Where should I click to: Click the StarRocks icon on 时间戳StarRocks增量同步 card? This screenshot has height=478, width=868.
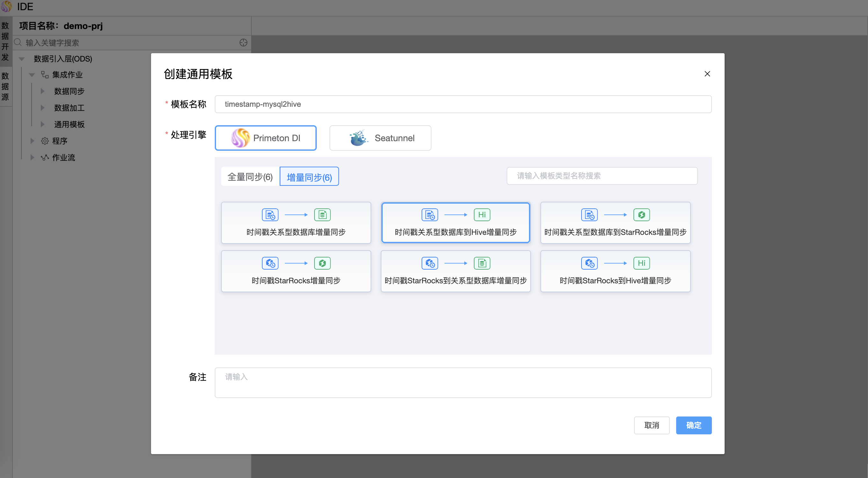322,263
